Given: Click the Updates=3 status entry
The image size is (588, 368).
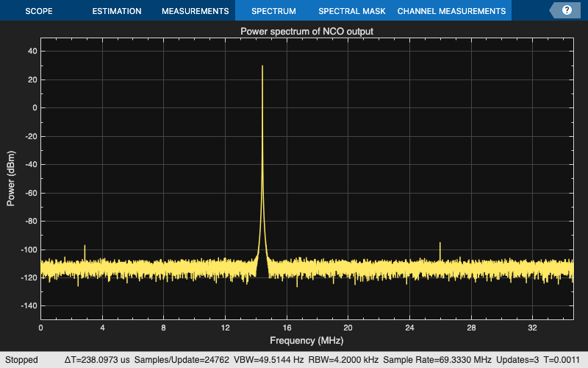Looking at the screenshot, I should 517,360.
